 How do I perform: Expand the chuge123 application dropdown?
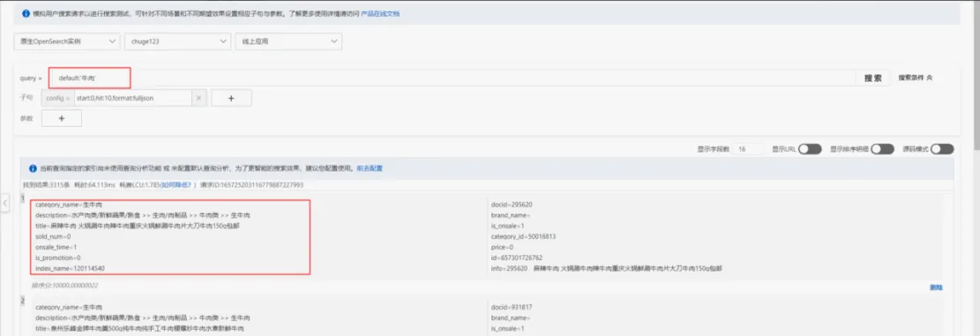click(x=177, y=41)
